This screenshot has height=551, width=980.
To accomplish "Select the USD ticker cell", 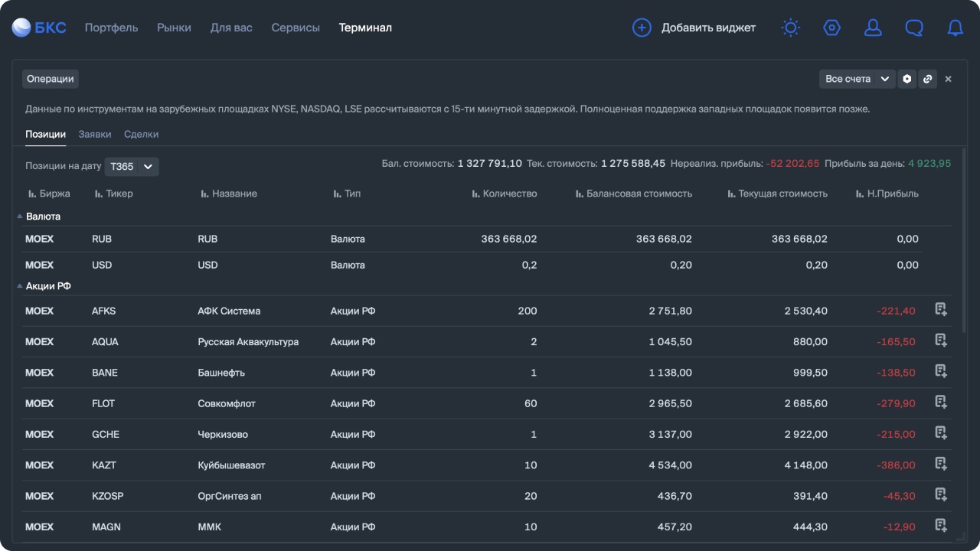I will (102, 265).
